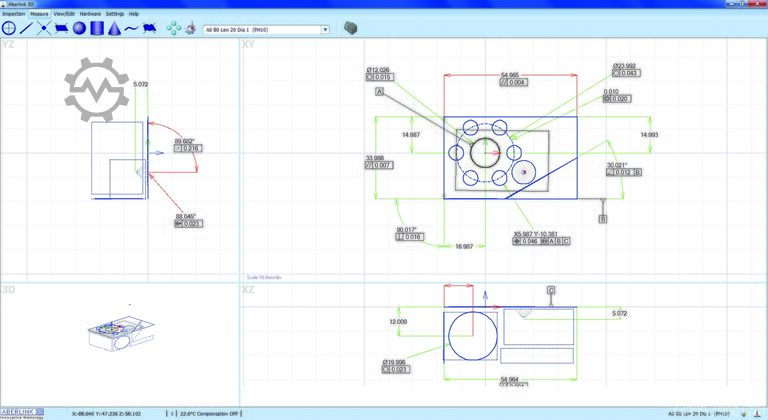The width and height of the screenshot is (768, 420).
Task: Select the Sphere measurement tool
Action: 79,29
